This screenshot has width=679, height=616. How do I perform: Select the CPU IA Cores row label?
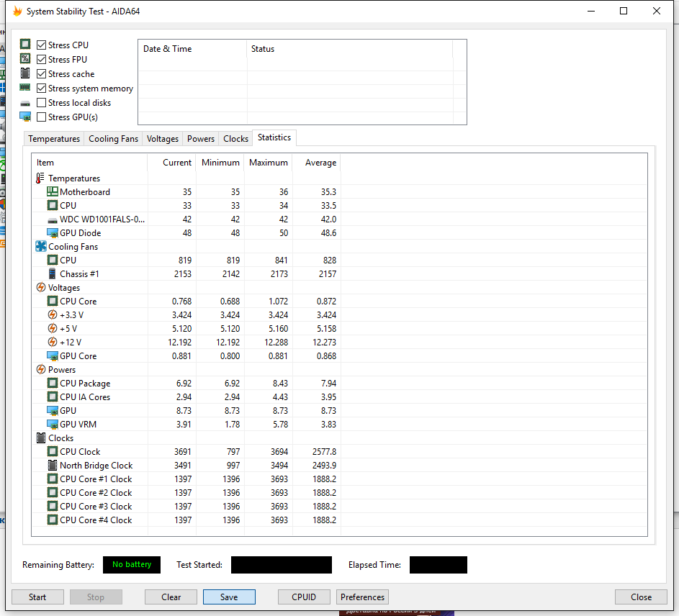click(85, 397)
